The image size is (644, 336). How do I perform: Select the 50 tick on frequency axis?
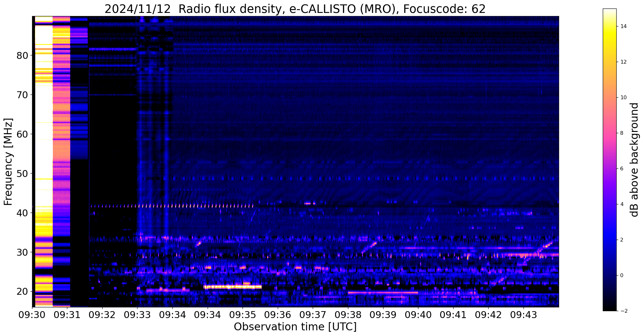(22, 174)
